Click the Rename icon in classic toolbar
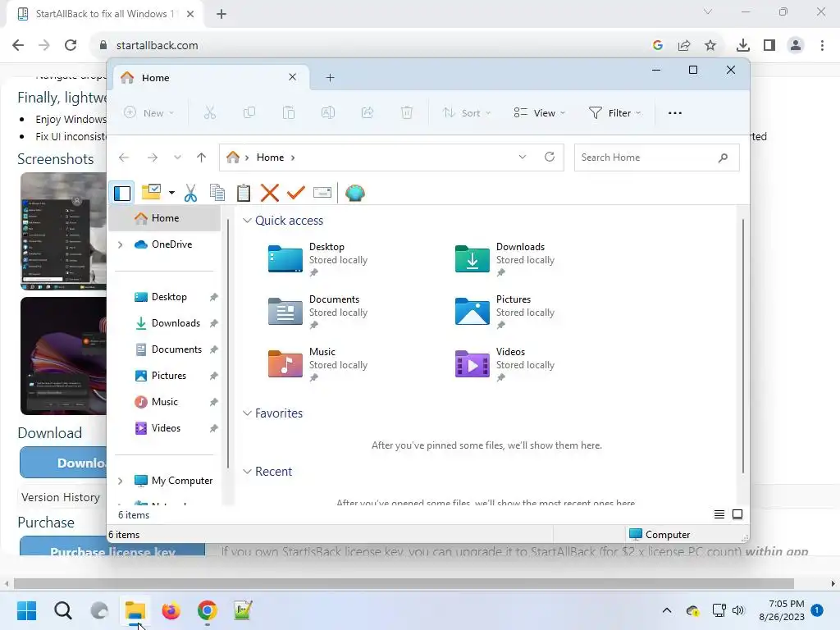 click(x=322, y=192)
